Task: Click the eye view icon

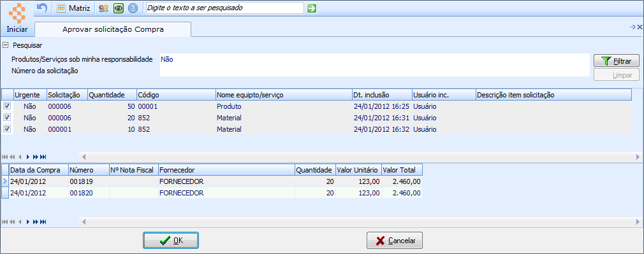Action: click(x=119, y=8)
